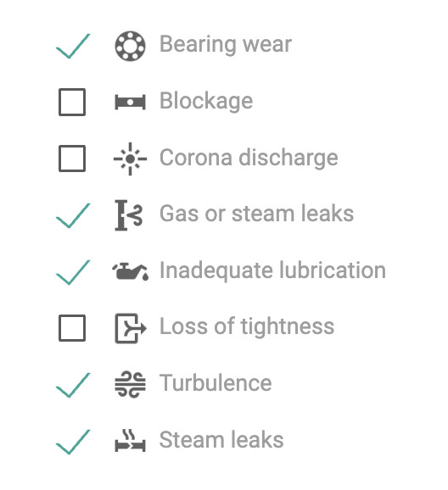The width and height of the screenshot is (448, 490).
Task: Uncheck the Steam leaks checkmark
Action: [x=73, y=442]
